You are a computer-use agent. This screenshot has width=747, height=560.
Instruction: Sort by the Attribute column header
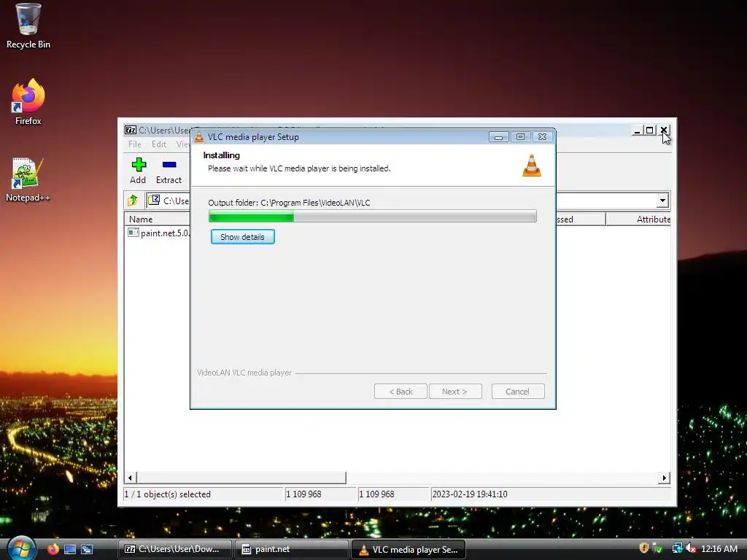[638, 219]
